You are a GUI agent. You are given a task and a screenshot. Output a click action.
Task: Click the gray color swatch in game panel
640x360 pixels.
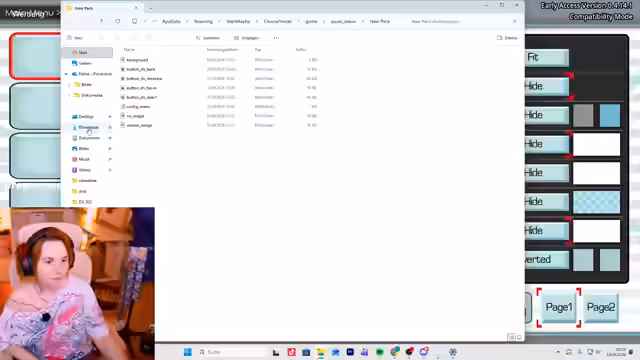coord(583,116)
